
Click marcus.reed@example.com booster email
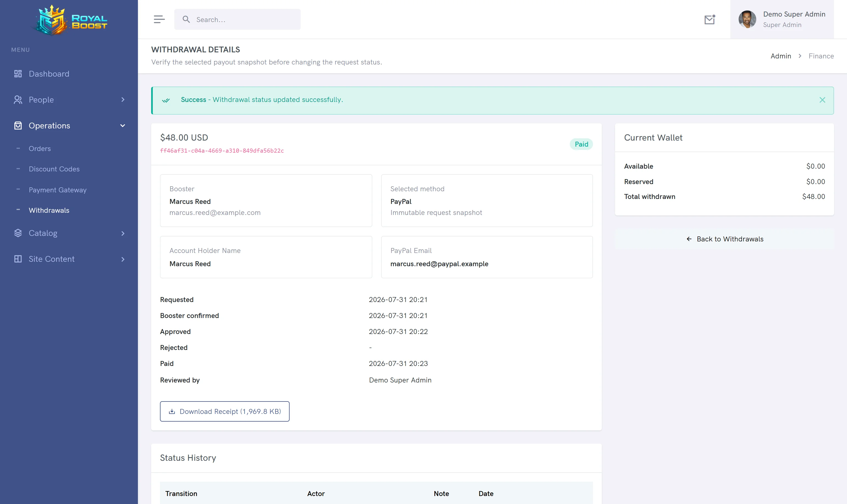click(x=215, y=213)
